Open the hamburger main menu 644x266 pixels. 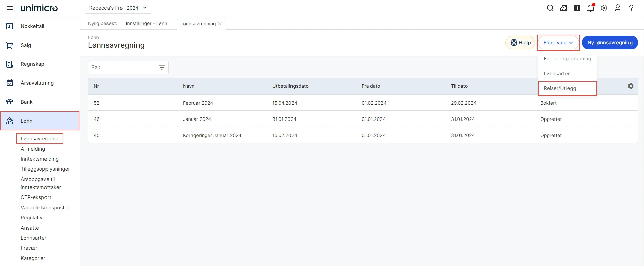click(10, 8)
